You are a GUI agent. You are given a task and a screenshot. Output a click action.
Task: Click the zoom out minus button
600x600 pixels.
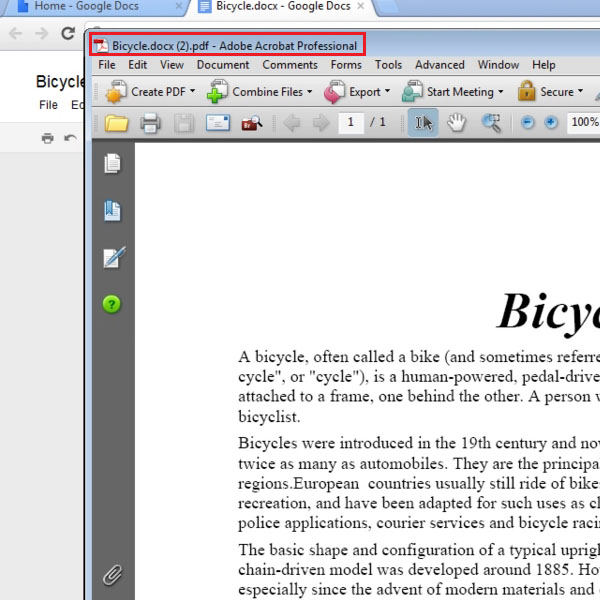[x=527, y=122]
